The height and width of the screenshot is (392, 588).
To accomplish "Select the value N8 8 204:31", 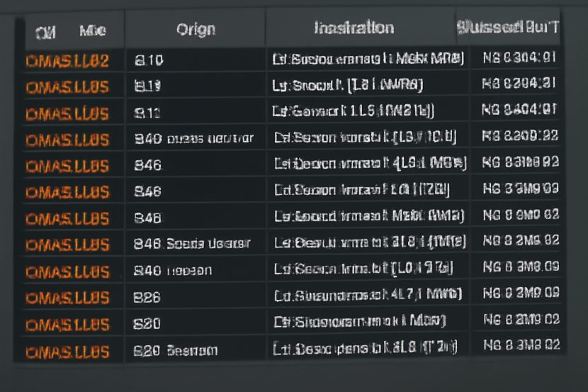I will click(519, 84).
